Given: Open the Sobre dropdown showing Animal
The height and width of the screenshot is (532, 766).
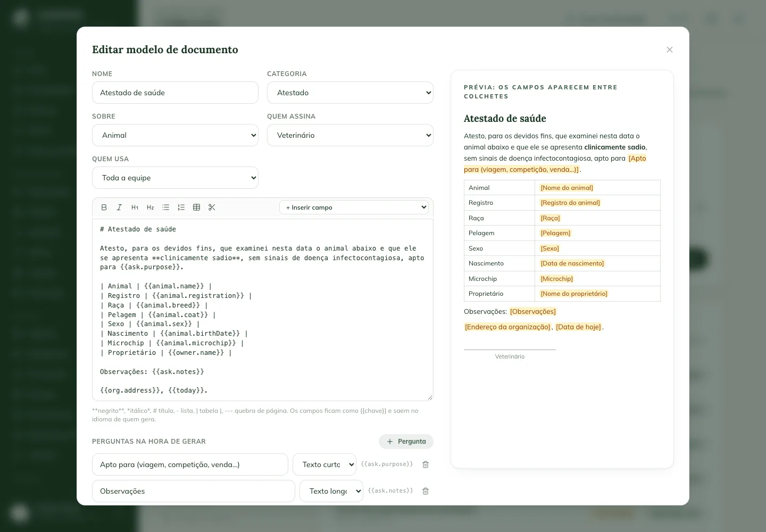Looking at the screenshot, I should tap(175, 135).
